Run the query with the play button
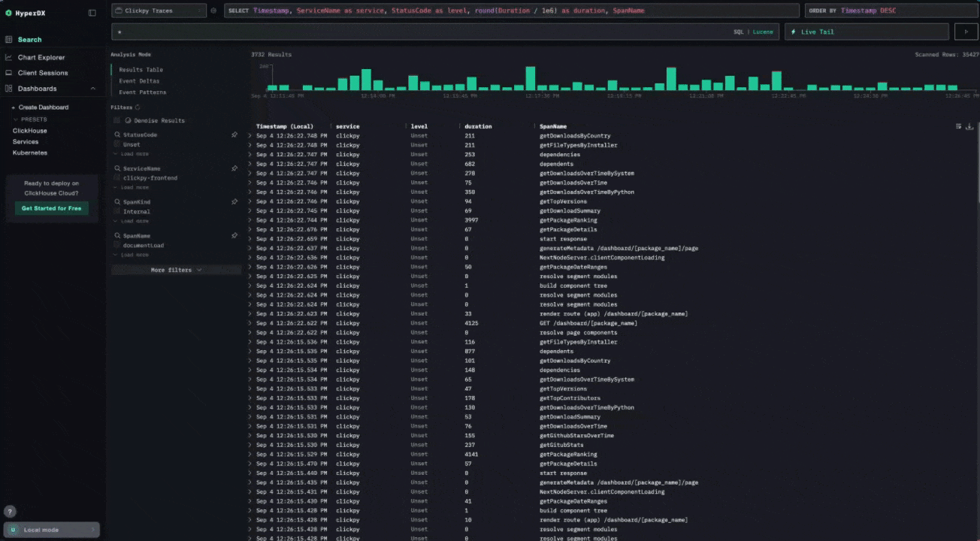 966,32
